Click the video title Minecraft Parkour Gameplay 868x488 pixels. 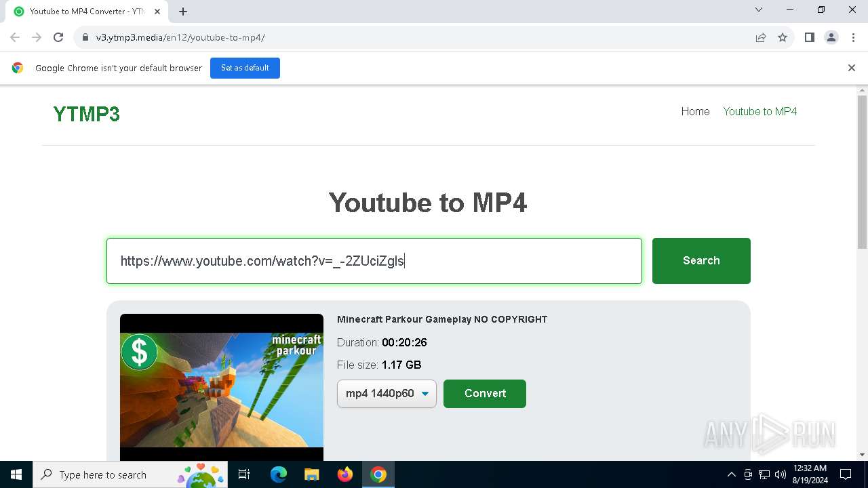(x=442, y=319)
